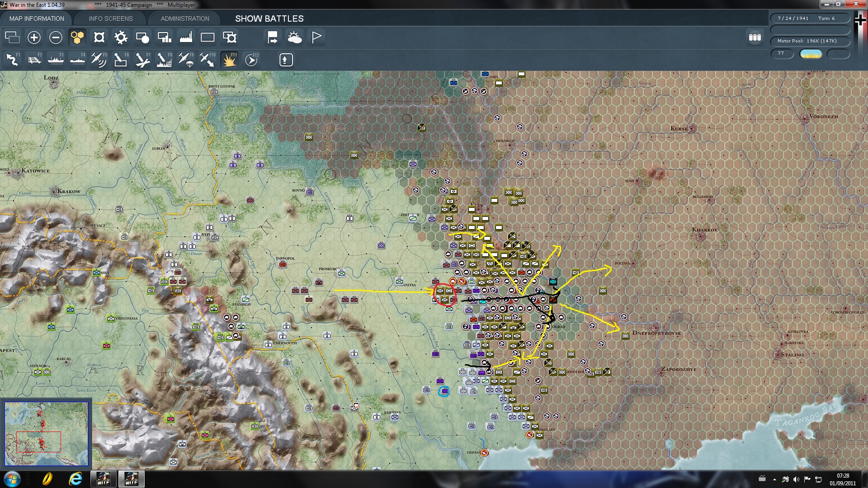Click the rectangle with circle icon
Image resolution: width=868 pixels, height=488 pixels.
pos(142,38)
